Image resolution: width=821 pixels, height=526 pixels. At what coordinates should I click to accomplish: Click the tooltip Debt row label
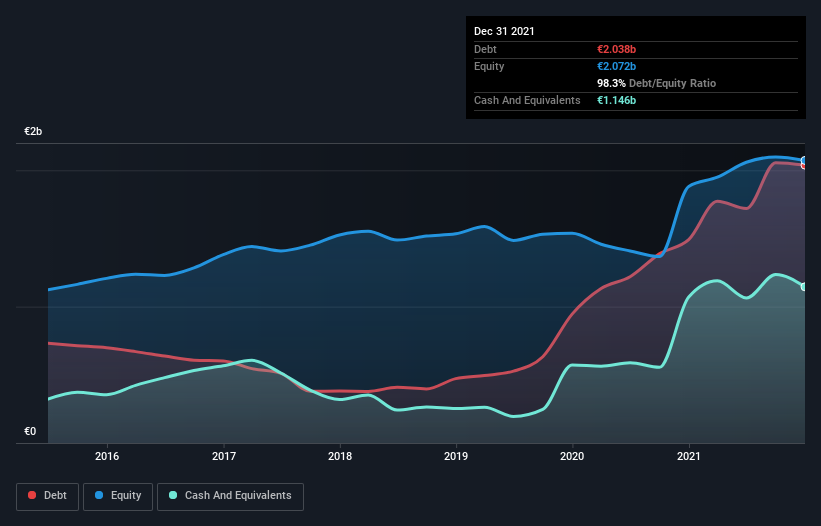485,49
